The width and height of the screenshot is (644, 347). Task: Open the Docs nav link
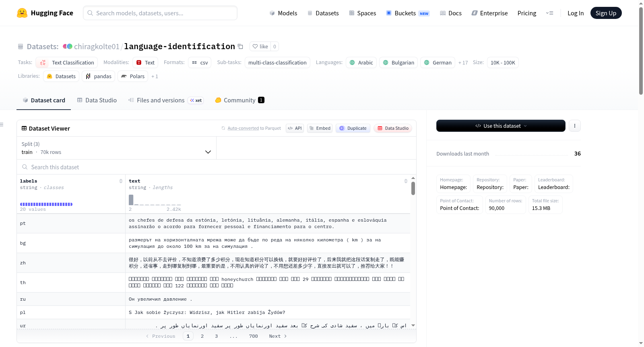coord(450,13)
